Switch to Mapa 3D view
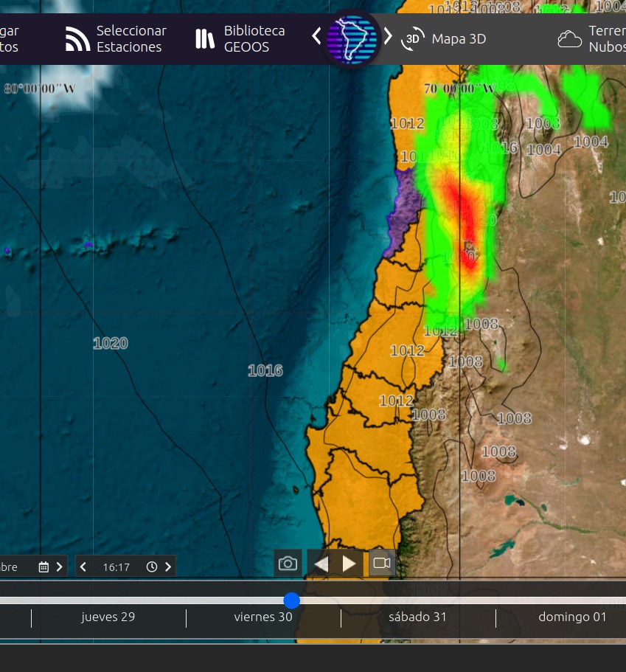The height and width of the screenshot is (672, 626). [458, 39]
